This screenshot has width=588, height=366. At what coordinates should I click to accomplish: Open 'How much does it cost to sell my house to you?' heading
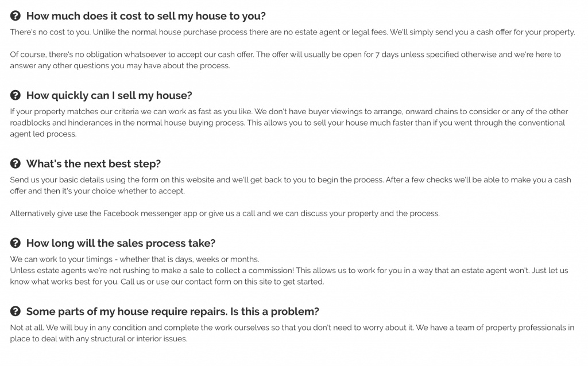[146, 16]
